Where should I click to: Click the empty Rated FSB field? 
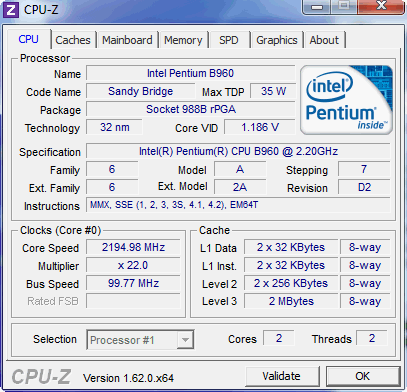click(x=133, y=301)
